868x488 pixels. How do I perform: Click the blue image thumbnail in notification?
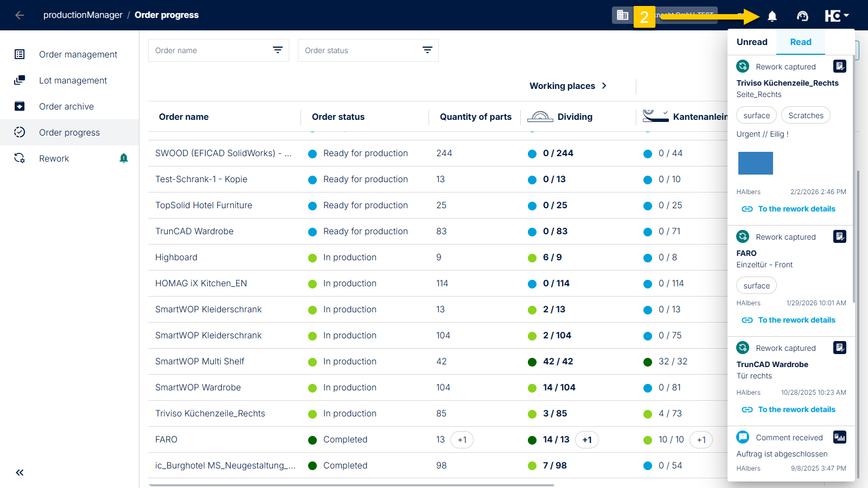click(x=755, y=163)
